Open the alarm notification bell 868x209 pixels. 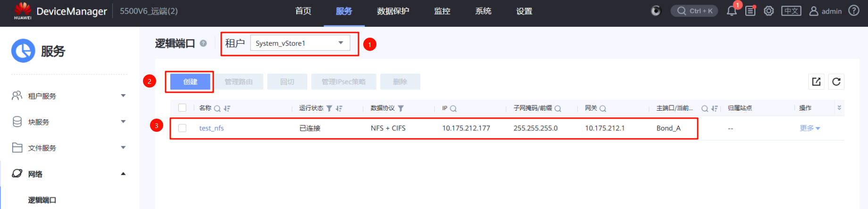[732, 11]
